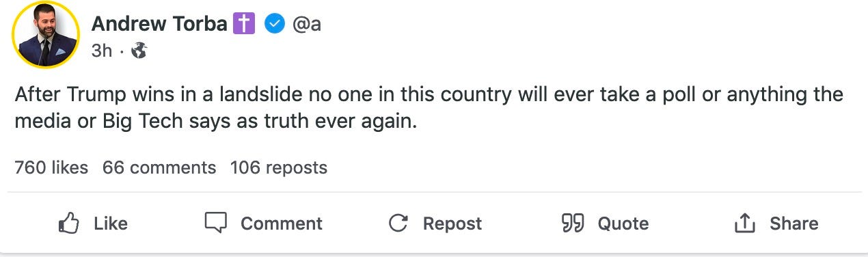The image size is (868, 257).
Task: Click the @a username handle
Action: 307,25
